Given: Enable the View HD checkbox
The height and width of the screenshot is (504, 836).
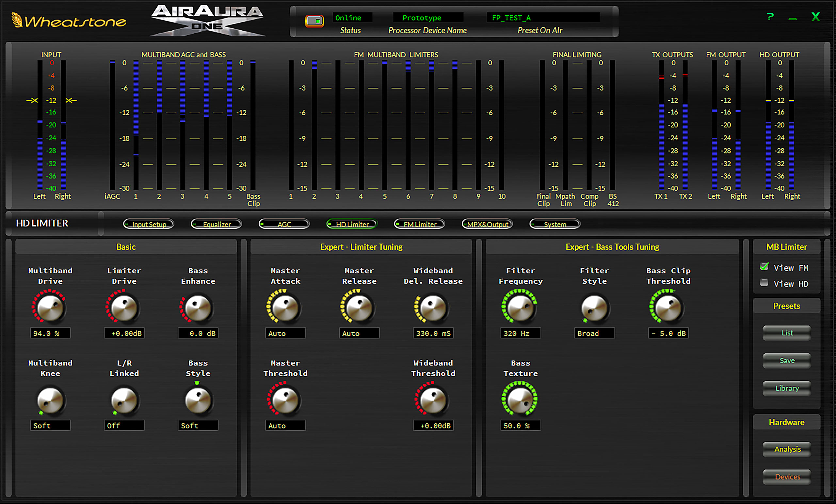Looking at the screenshot, I should coord(764,283).
